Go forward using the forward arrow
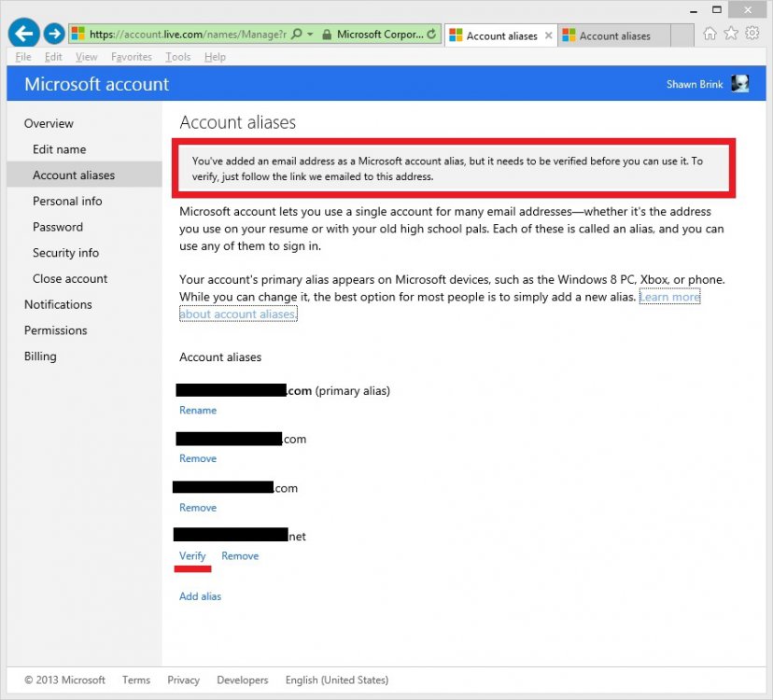 pos(53,34)
